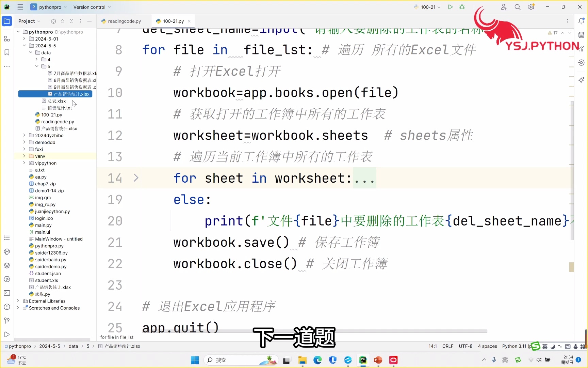Open the AI Assistant sparkle icon
Image resolution: width=588 pixels, height=368 pixels.
582,80
